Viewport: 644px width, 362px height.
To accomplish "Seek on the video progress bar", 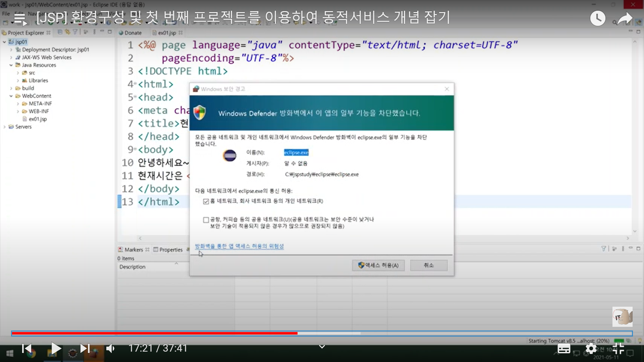I will (x=322, y=333).
